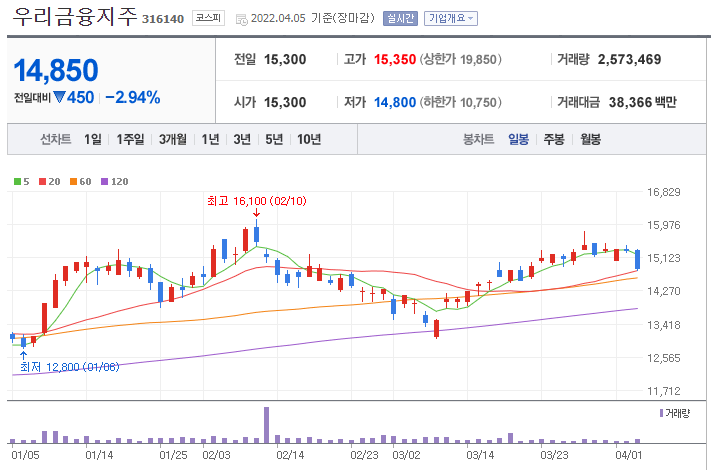Click the 16,829 price axis label
This screenshot has height=470, width=711.
[x=664, y=192]
